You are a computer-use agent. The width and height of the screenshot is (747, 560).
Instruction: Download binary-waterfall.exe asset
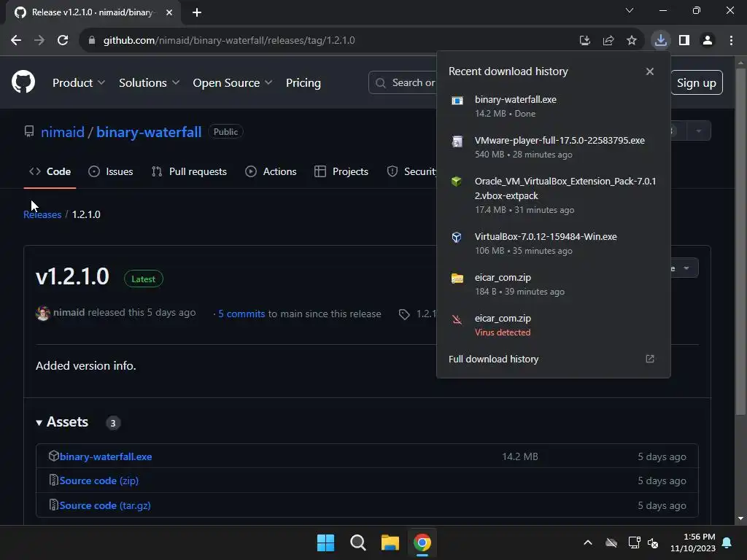(x=106, y=456)
